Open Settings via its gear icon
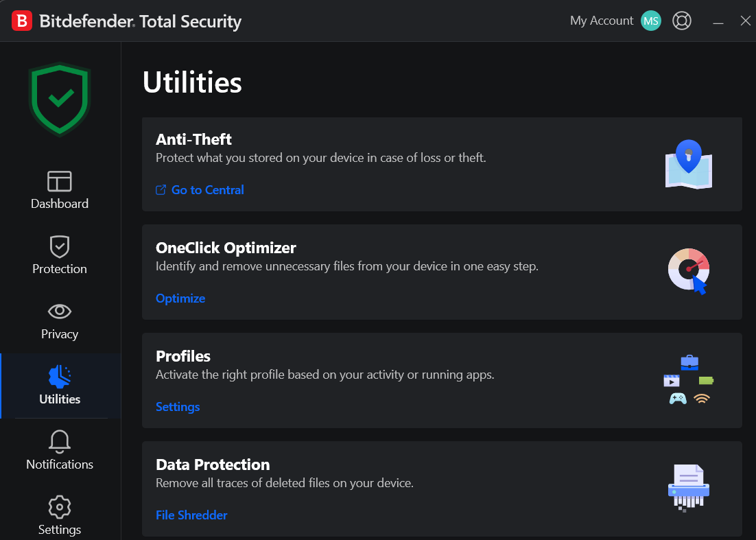 (60, 507)
